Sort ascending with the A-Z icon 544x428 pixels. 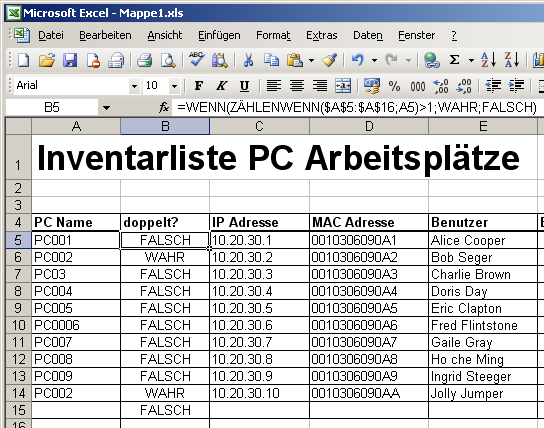click(488, 60)
